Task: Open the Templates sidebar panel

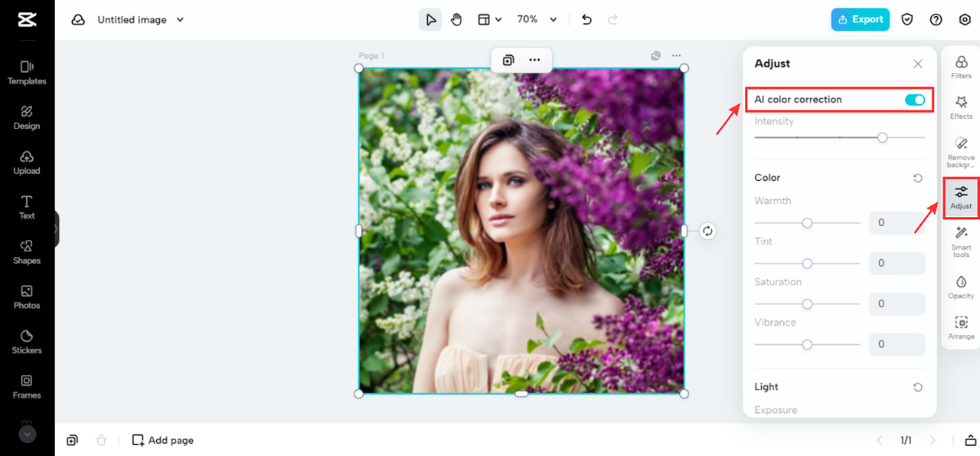Action: [x=27, y=72]
